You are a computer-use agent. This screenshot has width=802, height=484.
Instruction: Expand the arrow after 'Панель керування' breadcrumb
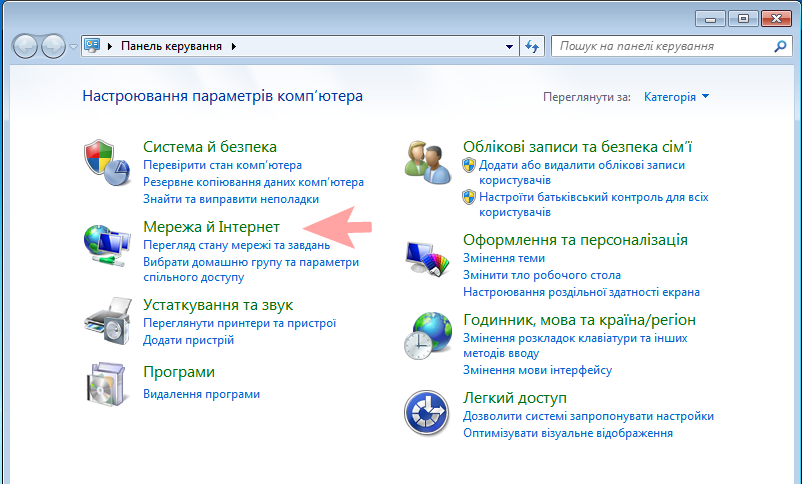point(234,46)
